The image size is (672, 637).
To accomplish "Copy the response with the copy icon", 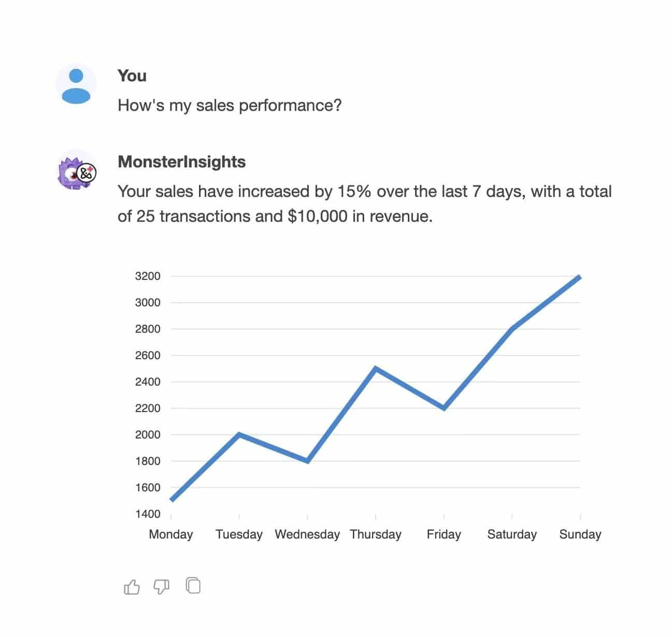I will pyautogui.click(x=193, y=586).
